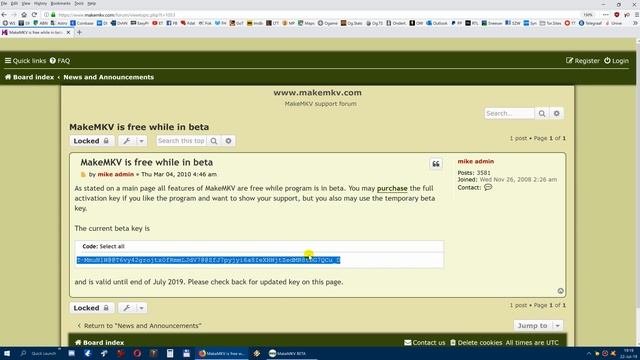Viewport: 640px width, 360px height.
Task: Open the browser hamburger menu
Action: [x=636, y=15]
